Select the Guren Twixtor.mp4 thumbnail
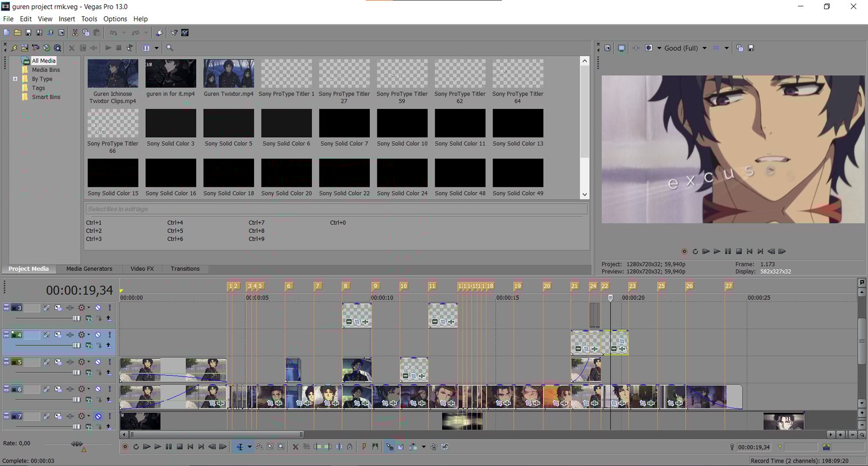 [x=229, y=73]
